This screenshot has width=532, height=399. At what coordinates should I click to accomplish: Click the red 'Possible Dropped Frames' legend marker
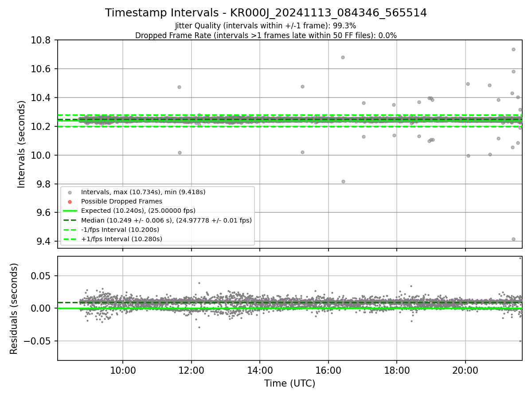(x=70, y=202)
